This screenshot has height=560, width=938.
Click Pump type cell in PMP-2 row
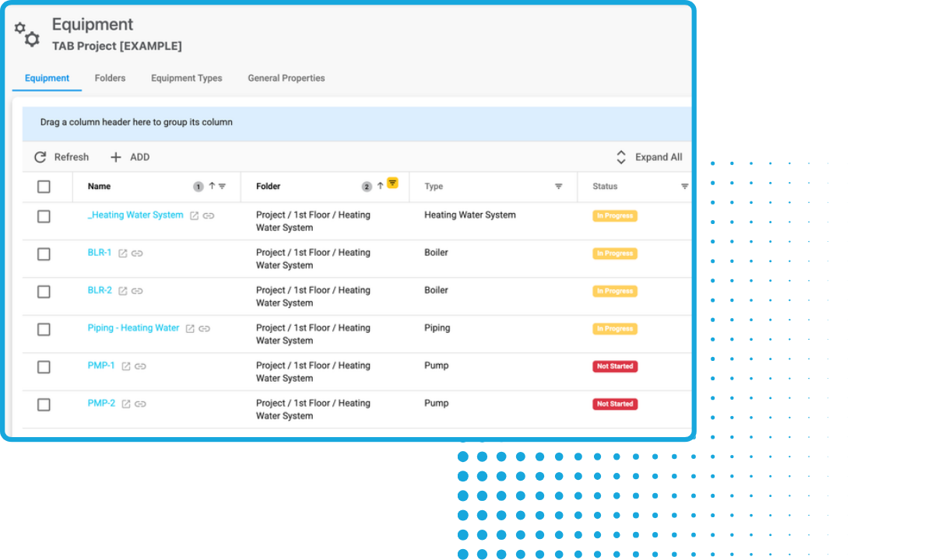click(437, 404)
